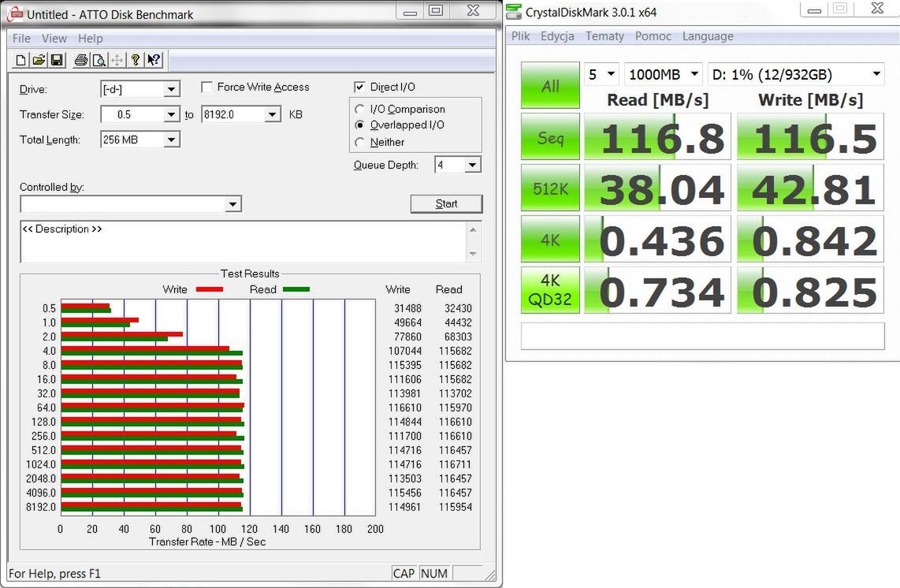Click the yellow question mark About icon
Image resolution: width=900 pixels, height=588 pixels.
(135, 60)
